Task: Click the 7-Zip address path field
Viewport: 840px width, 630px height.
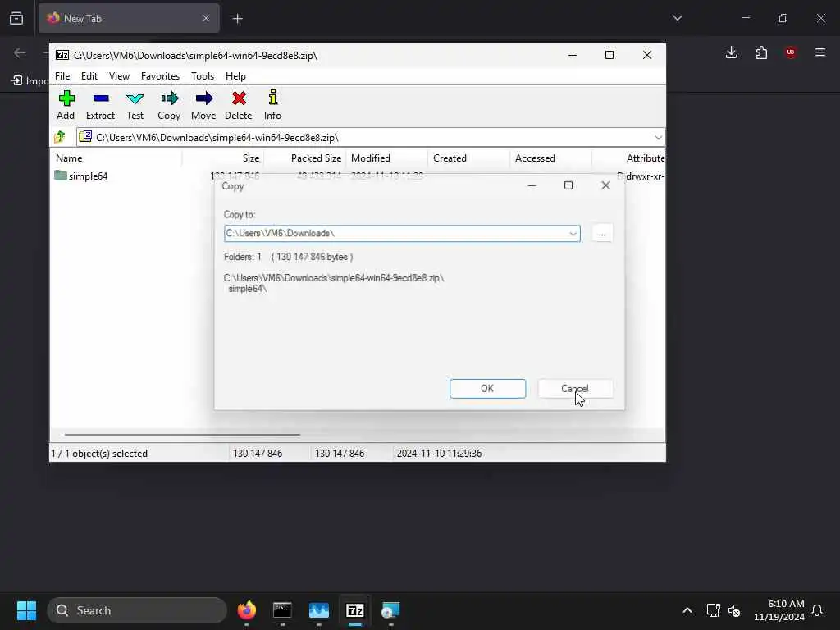Action: pyautogui.click(x=370, y=138)
